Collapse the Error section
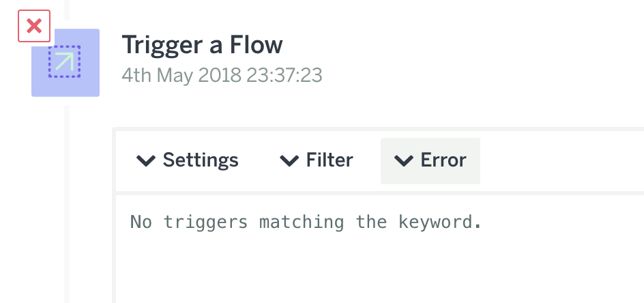 point(430,161)
